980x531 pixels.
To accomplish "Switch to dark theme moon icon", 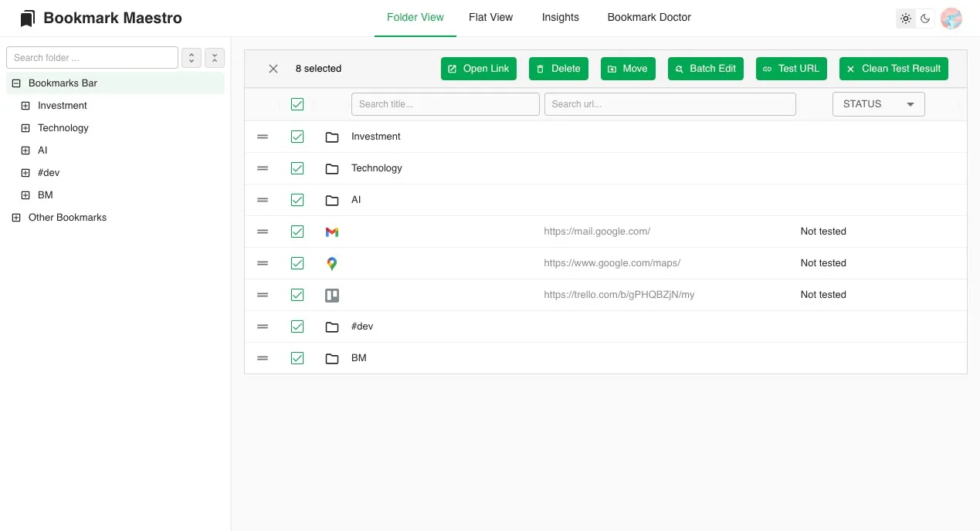I will click(925, 19).
